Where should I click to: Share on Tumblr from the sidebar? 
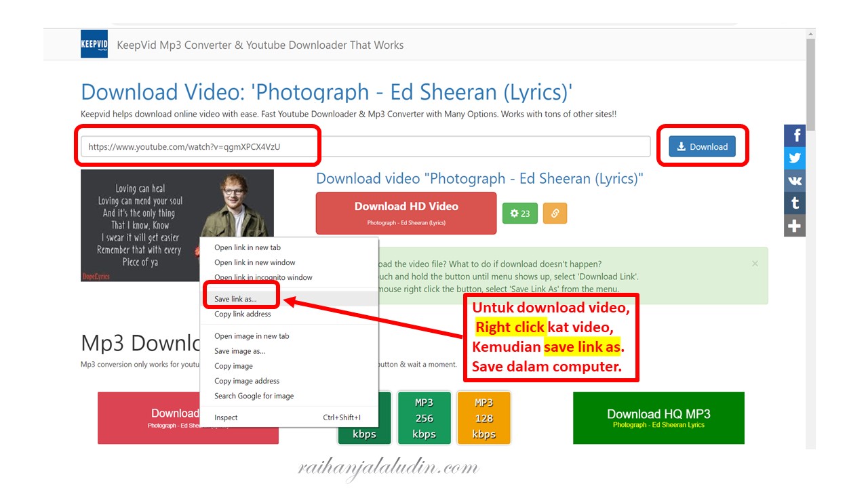(x=794, y=203)
